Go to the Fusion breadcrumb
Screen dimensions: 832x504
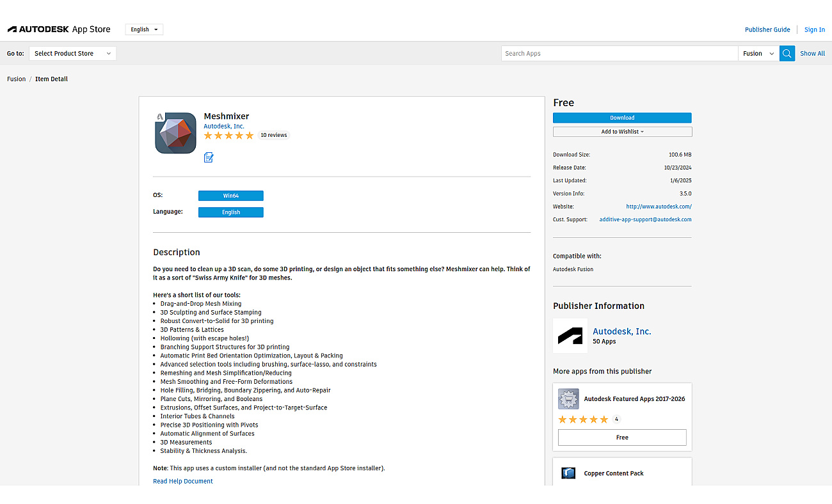click(17, 79)
